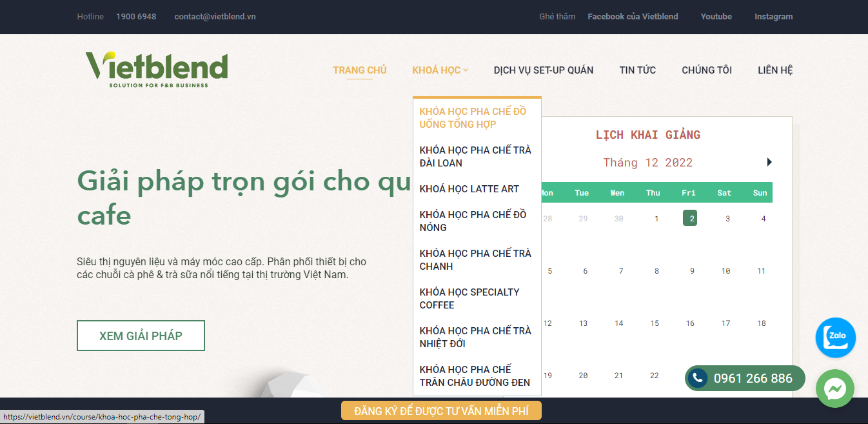This screenshot has height=424, width=868.
Task: Call phone number 0961 266 886
Action: click(745, 378)
